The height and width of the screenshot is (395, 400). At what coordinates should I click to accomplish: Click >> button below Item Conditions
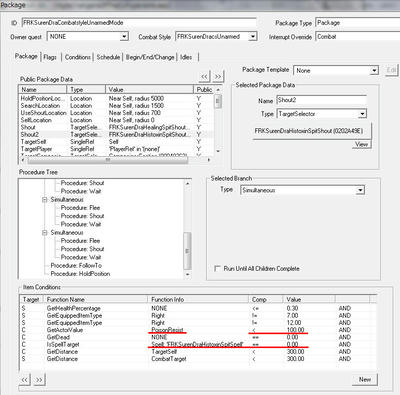coord(39,379)
